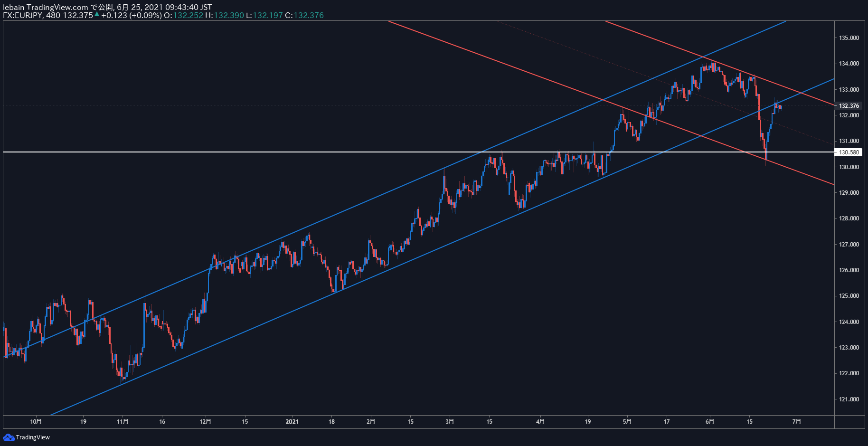Click the white horizontal support line

(418, 152)
